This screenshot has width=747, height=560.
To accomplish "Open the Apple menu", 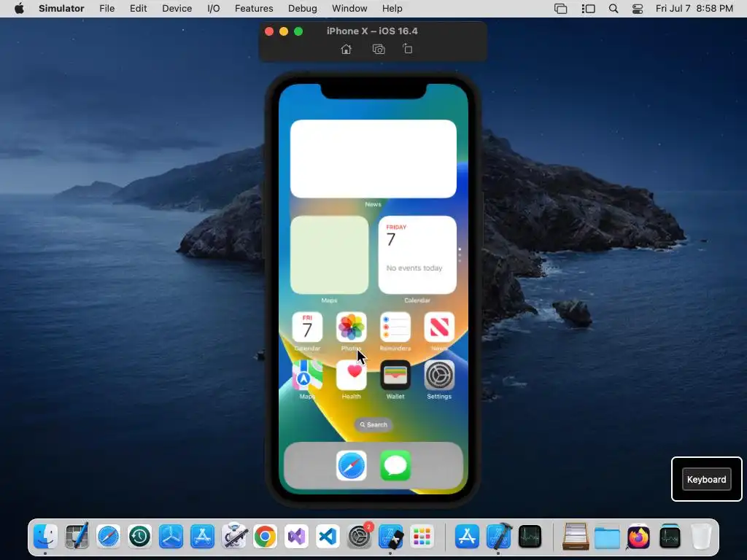I will click(19, 8).
